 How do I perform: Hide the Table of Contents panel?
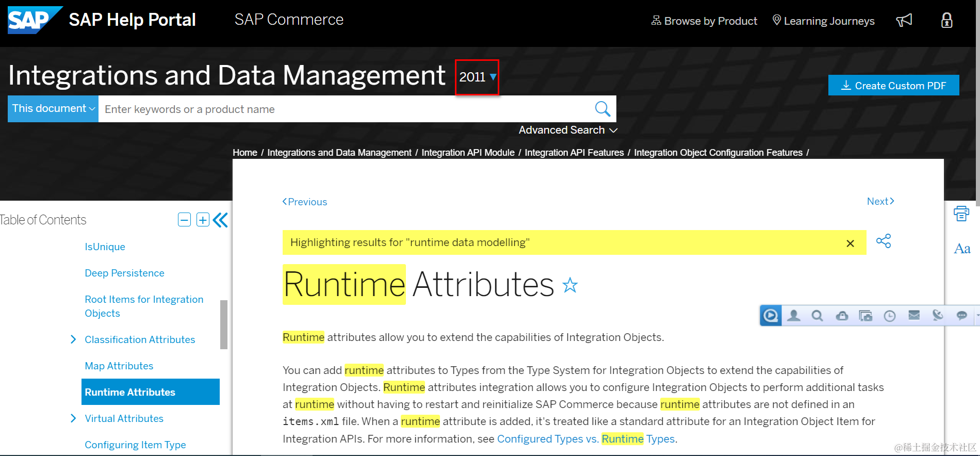pos(220,220)
